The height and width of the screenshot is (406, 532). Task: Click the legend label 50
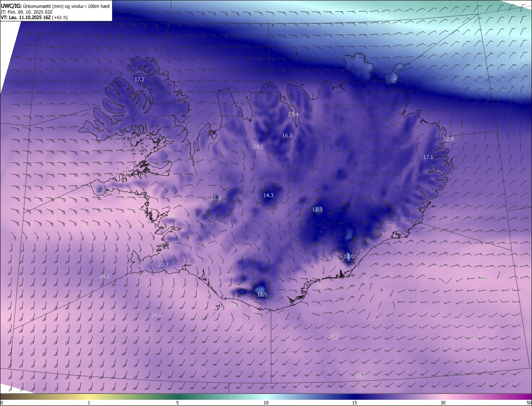[529, 403]
